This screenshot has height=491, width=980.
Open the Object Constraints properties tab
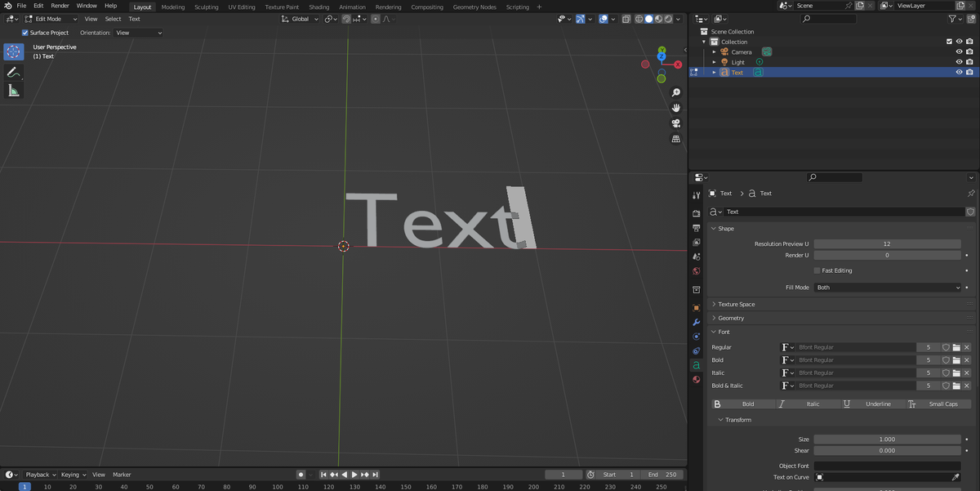tap(697, 351)
